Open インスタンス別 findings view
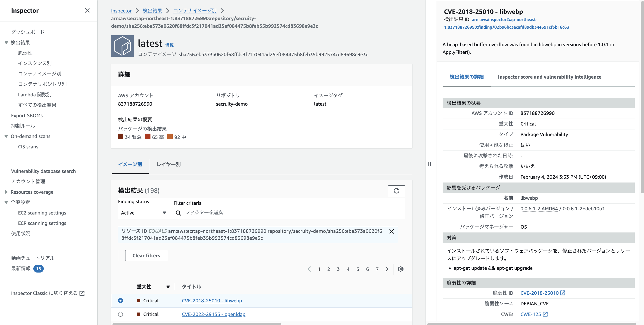The image size is (644, 325). 35,63
